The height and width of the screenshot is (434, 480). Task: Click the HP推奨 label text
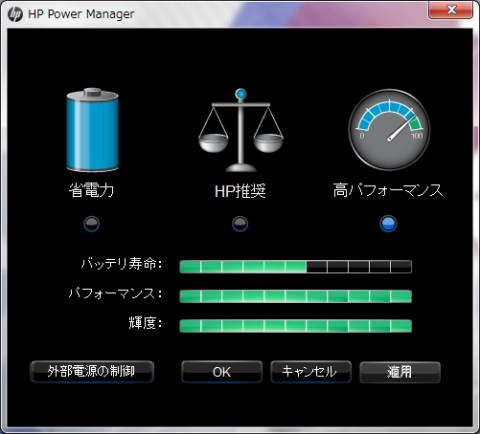click(x=240, y=191)
